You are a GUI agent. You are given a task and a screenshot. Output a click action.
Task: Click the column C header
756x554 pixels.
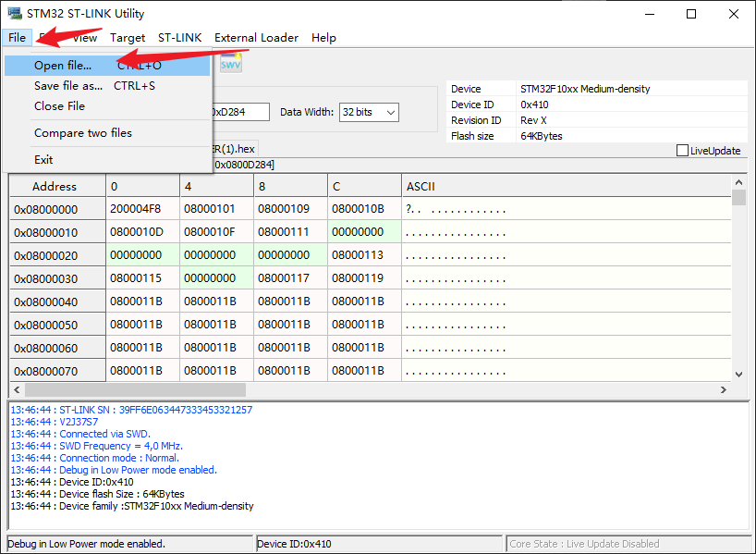point(364,186)
